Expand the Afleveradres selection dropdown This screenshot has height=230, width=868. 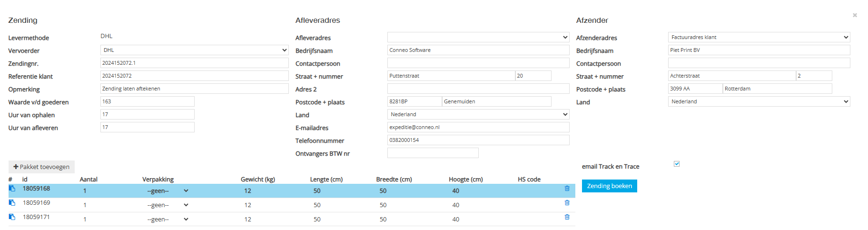click(478, 37)
